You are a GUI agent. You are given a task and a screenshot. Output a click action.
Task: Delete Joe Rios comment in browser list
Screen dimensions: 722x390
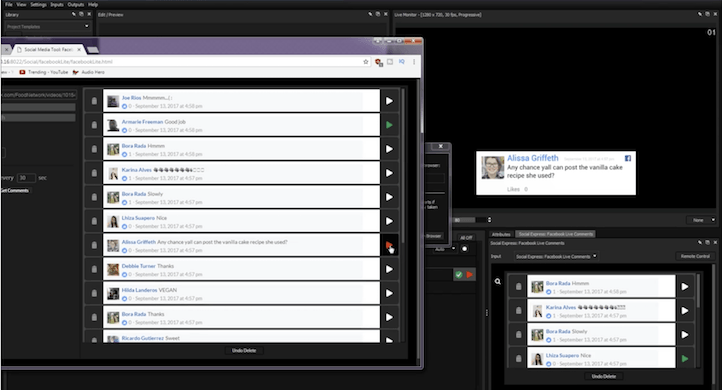click(x=94, y=101)
